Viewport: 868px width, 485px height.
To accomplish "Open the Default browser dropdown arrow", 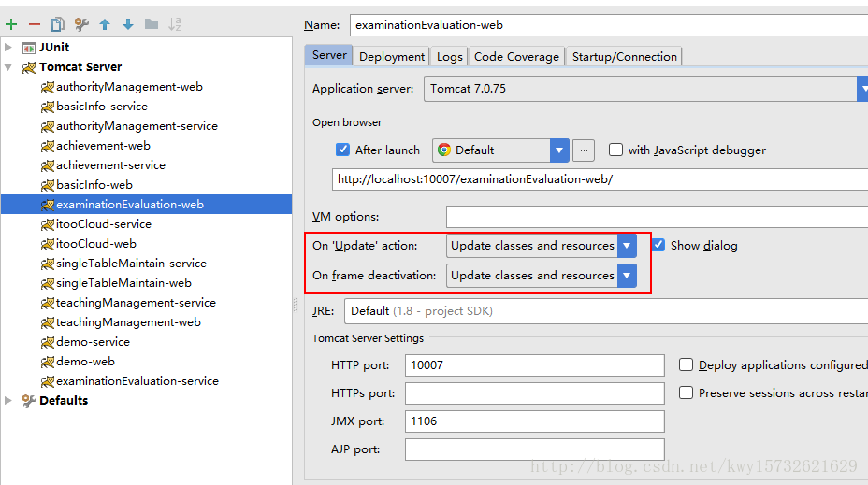I will tap(559, 150).
